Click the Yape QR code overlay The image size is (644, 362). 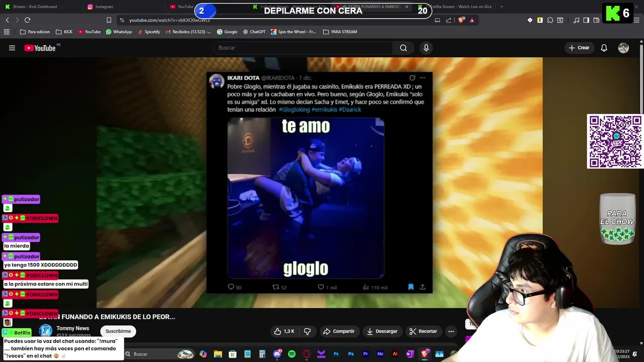[x=615, y=141]
